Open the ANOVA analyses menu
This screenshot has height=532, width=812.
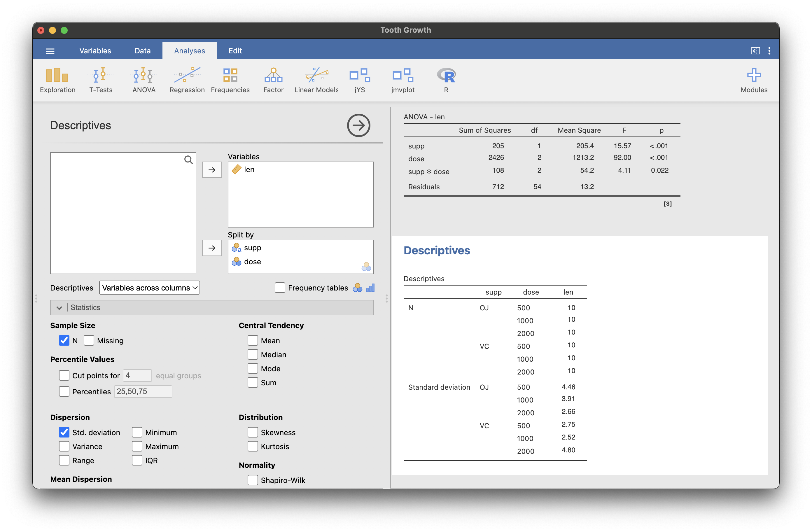[143, 80]
